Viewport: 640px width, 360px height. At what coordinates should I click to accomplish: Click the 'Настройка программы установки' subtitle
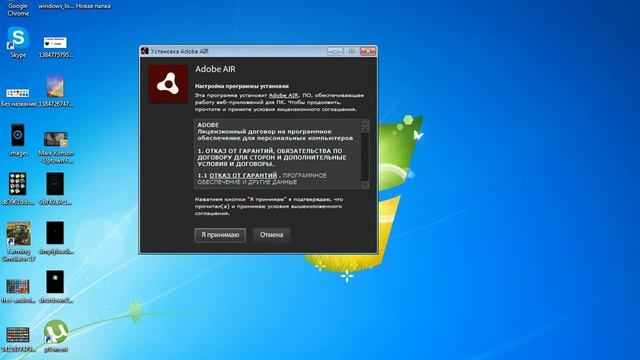click(x=242, y=86)
